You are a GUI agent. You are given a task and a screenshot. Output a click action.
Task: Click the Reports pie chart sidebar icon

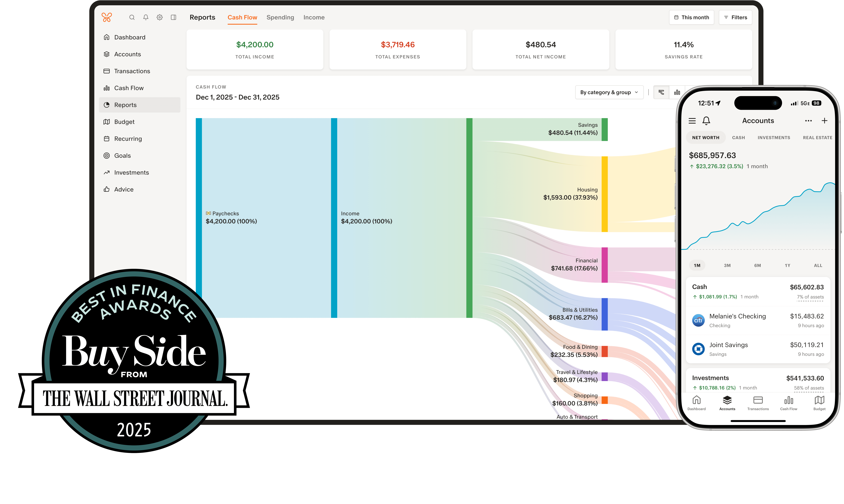tap(107, 105)
